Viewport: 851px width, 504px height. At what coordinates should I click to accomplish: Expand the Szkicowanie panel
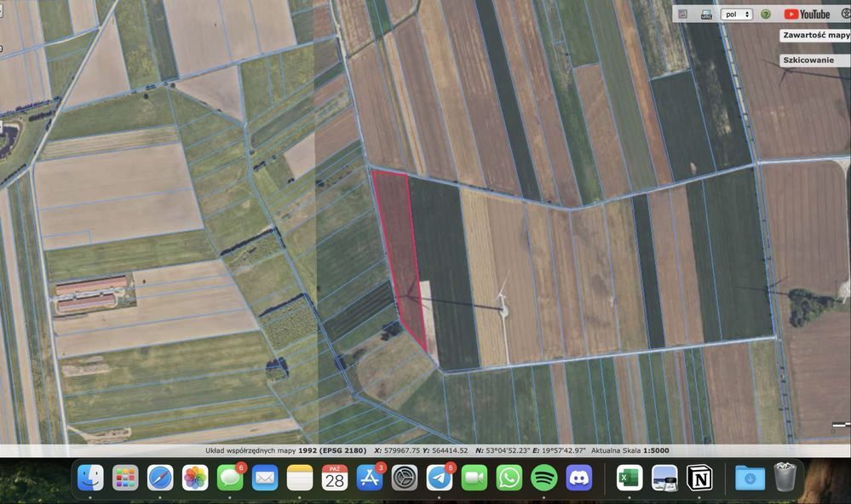(815, 61)
